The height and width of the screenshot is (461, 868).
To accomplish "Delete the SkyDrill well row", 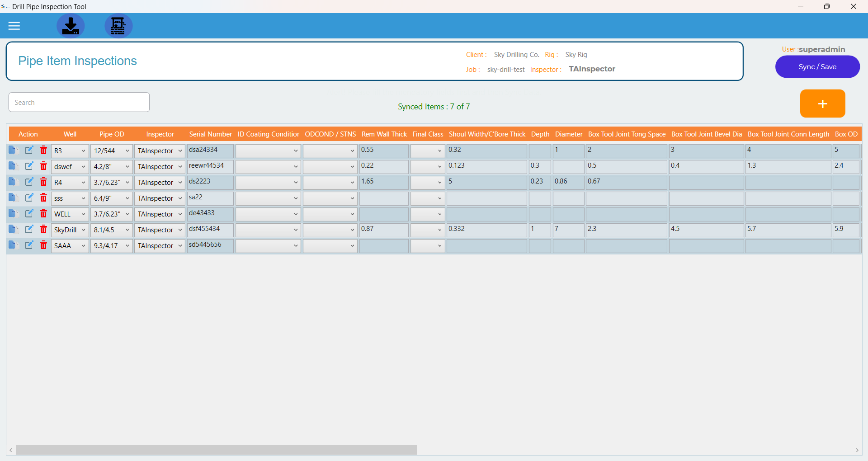I will coord(43,230).
